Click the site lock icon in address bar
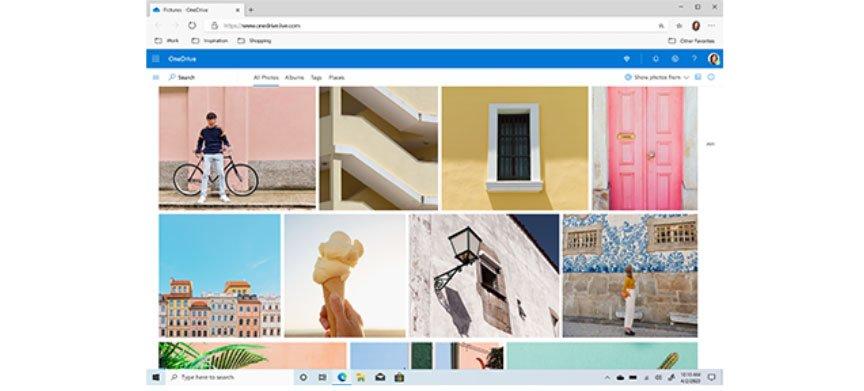 coord(215,26)
